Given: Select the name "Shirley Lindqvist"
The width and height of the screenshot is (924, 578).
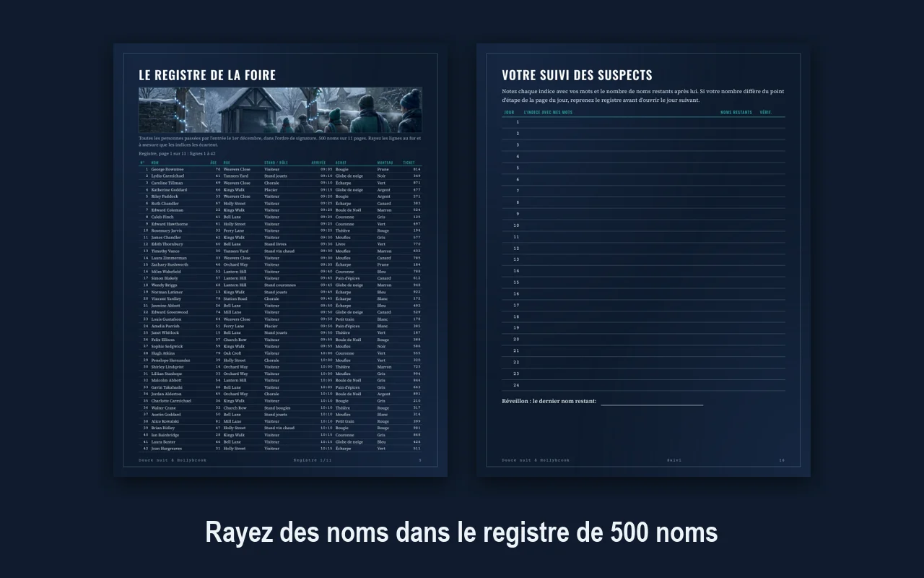Looking at the screenshot, I should coord(167,367).
